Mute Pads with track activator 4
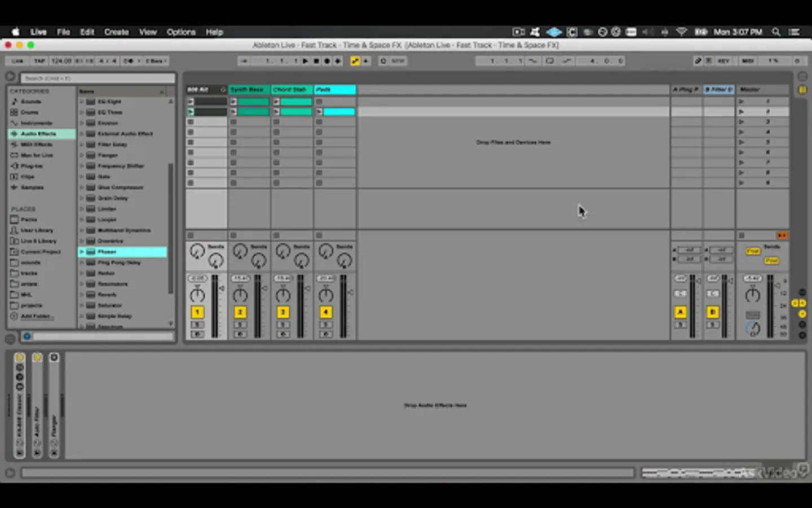812x508 pixels. [x=326, y=312]
